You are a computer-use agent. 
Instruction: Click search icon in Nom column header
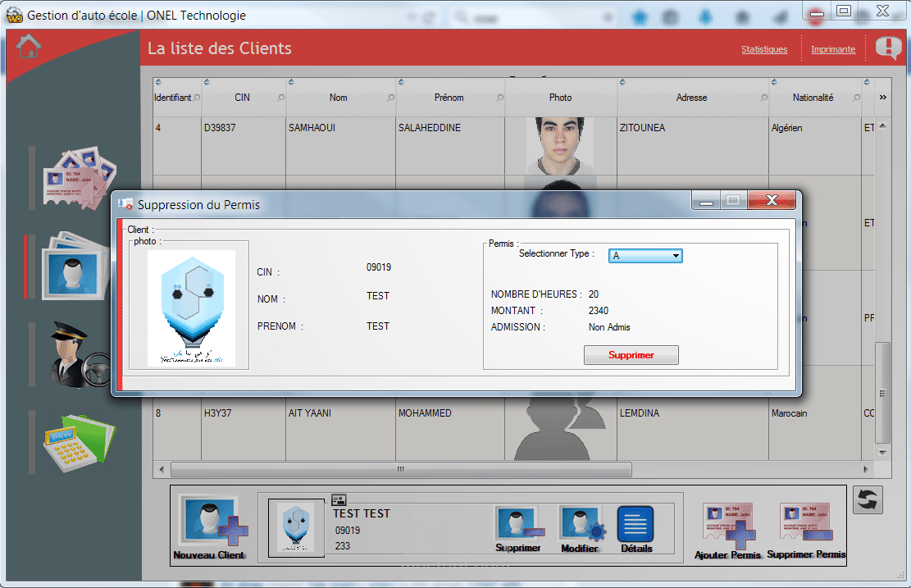click(x=390, y=98)
